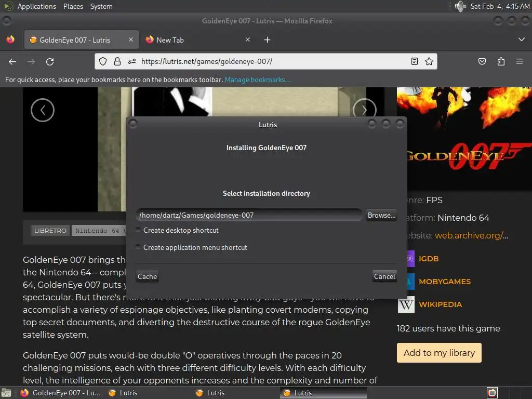The width and height of the screenshot is (532, 399).
Task: Toggle reader view icon
Action: pos(414,61)
